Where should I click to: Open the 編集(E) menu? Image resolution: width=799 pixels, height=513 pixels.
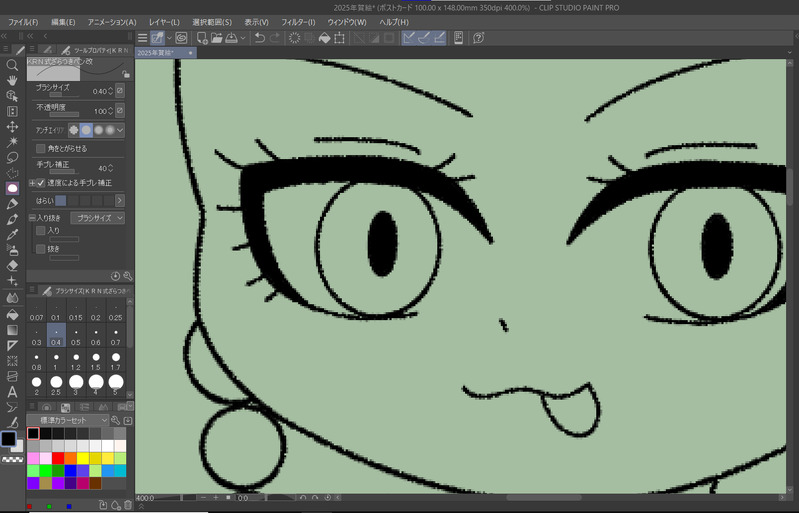[x=63, y=22]
